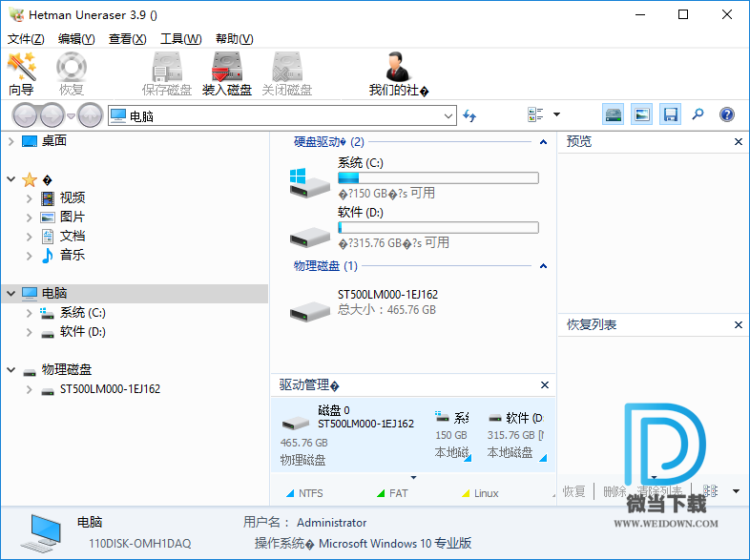Expand the 视频 tree node
This screenshot has width=750, height=560.
click(30, 198)
